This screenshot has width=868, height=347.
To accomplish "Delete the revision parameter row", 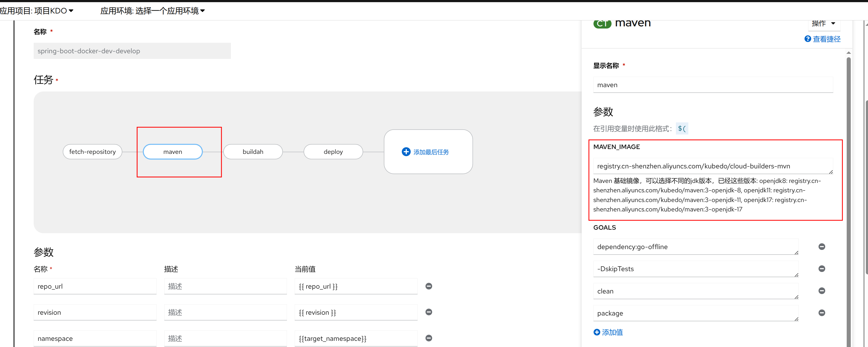I will coord(429,312).
